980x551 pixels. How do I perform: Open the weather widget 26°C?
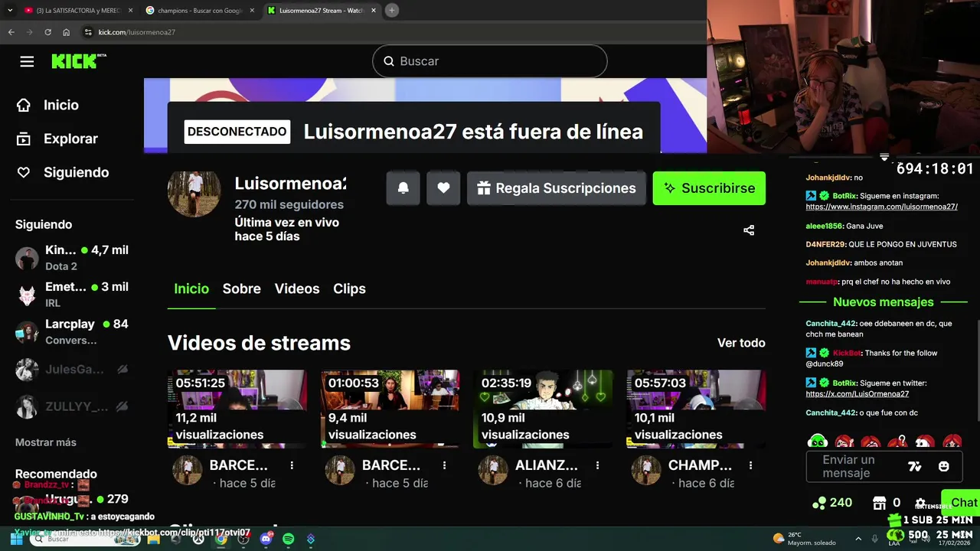click(804, 539)
